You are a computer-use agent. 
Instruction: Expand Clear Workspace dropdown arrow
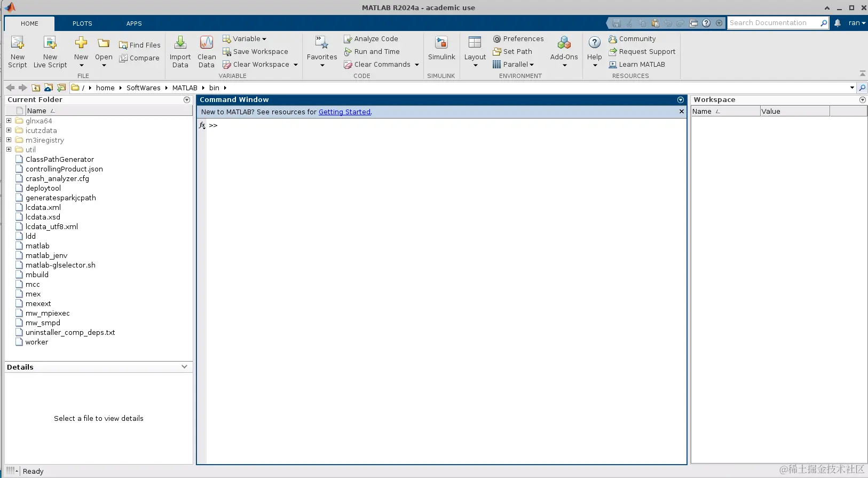click(x=295, y=65)
